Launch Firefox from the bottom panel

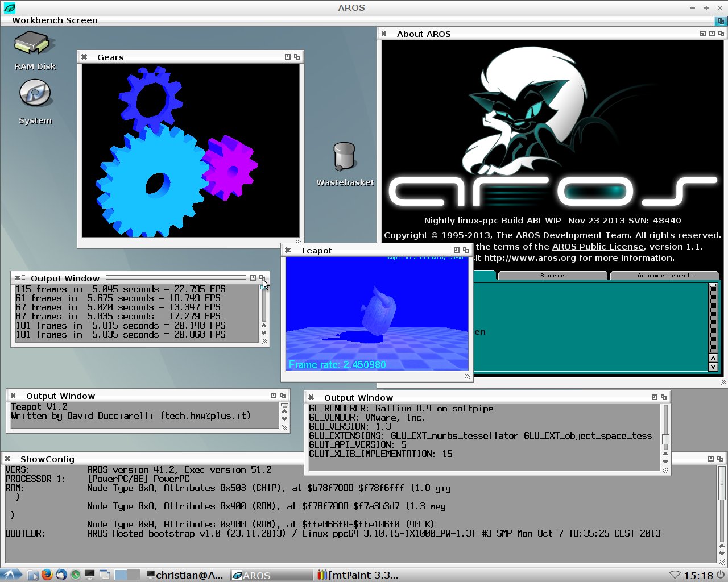(47, 575)
